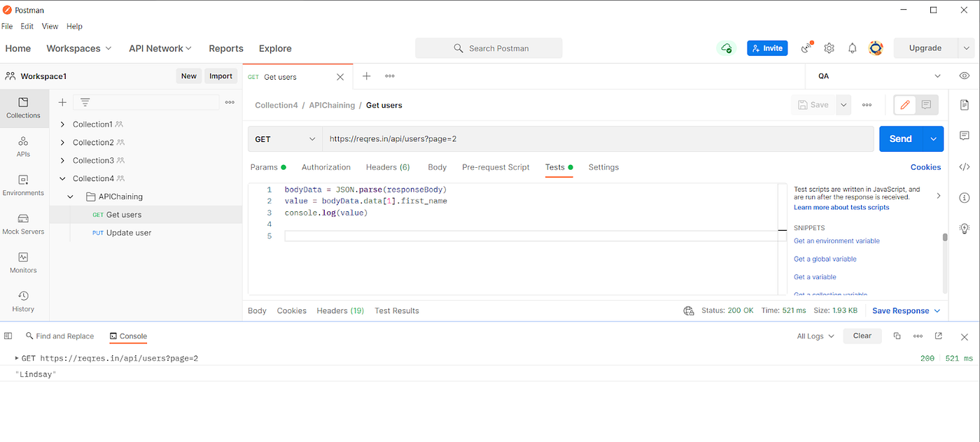The height and width of the screenshot is (442, 980).
Task: Switch to the Test Results tab
Action: (396, 311)
